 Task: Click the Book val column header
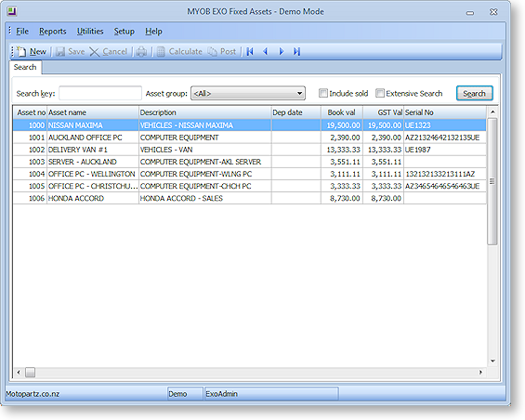tap(342, 112)
